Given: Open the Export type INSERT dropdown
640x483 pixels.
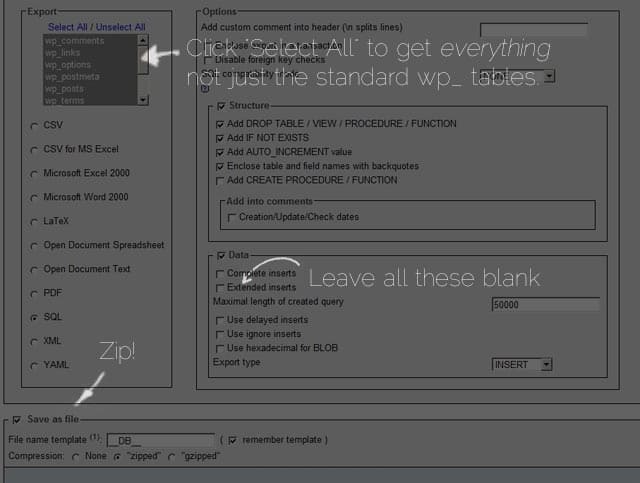Looking at the screenshot, I should (x=522, y=365).
